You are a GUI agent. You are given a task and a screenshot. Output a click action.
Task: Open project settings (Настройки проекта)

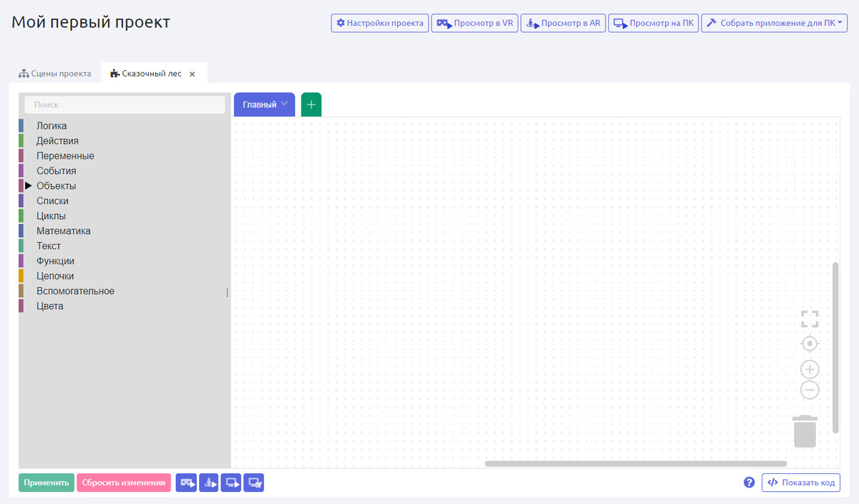379,23
